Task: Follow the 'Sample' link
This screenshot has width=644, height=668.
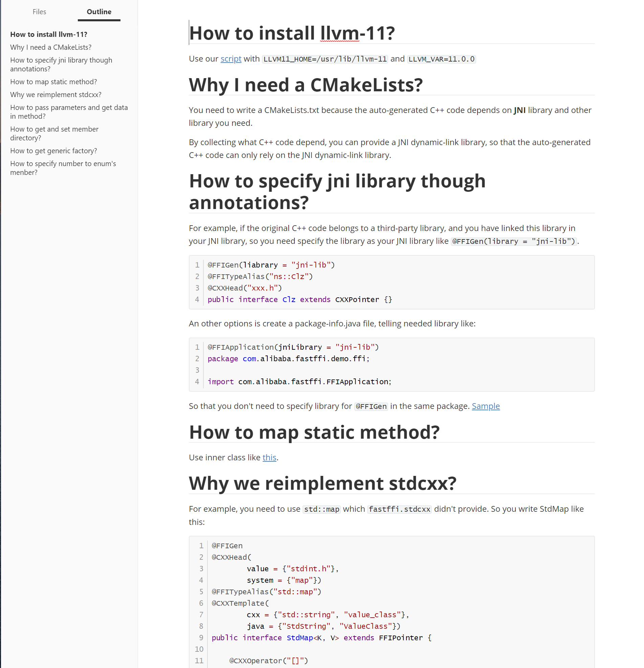Action: point(486,406)
